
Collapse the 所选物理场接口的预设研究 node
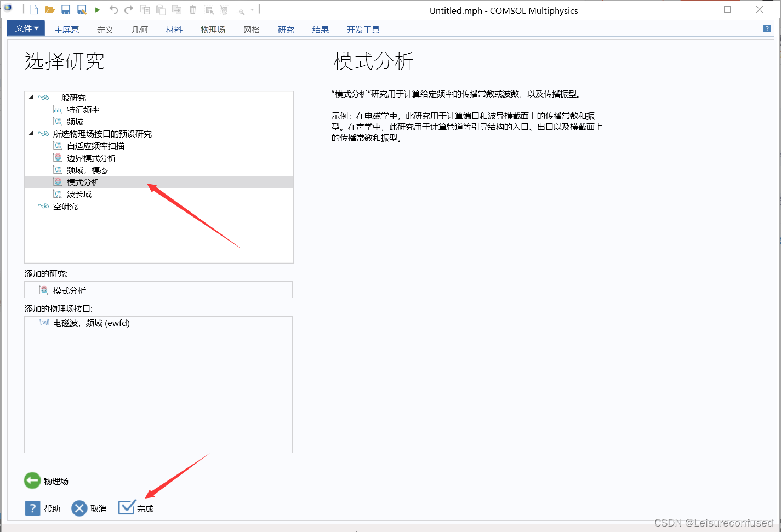click(x=31, y=133)
